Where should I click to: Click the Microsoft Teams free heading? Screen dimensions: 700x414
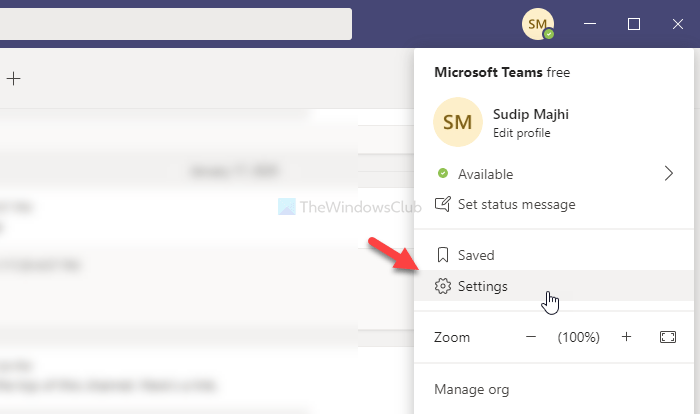pos(502,72)
